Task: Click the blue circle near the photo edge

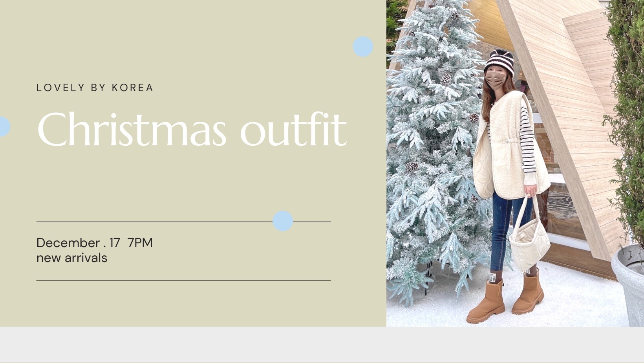Action: tap(363, 47)
